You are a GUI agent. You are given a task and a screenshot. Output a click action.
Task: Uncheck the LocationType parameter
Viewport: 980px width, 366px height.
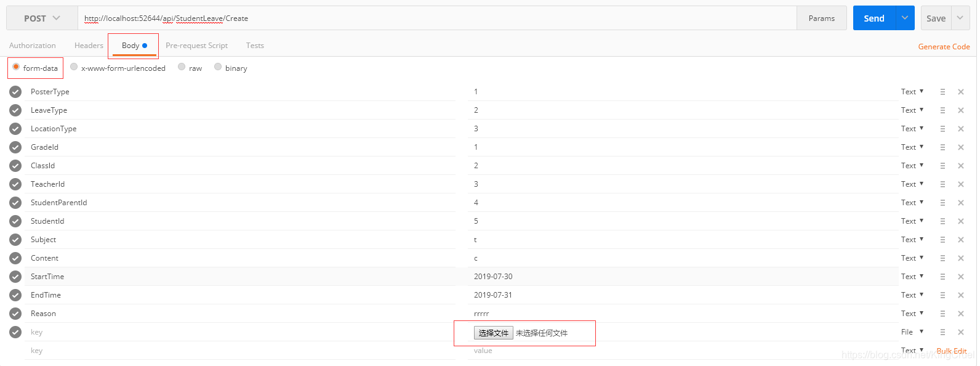pyautogui.click(x=15, y=129)
